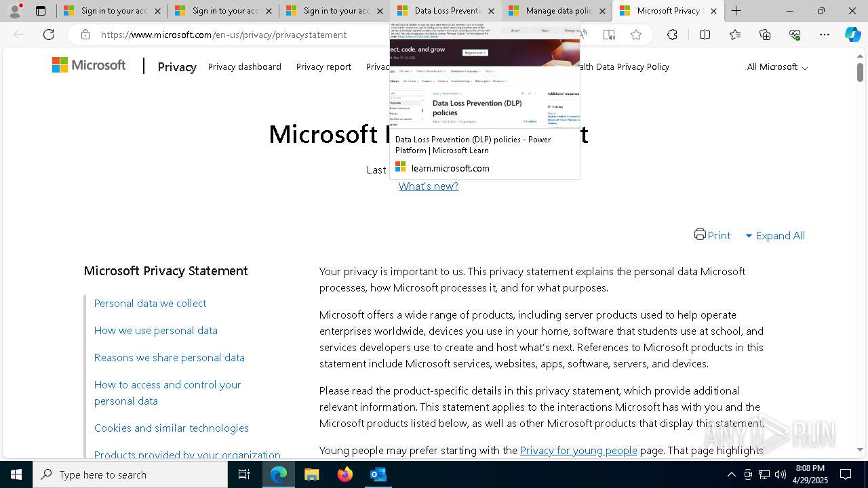Screen dimensions: 868x488
Task: Click the taskbar clock showing 8:08 PM
Action: click(x=810, y=474)
